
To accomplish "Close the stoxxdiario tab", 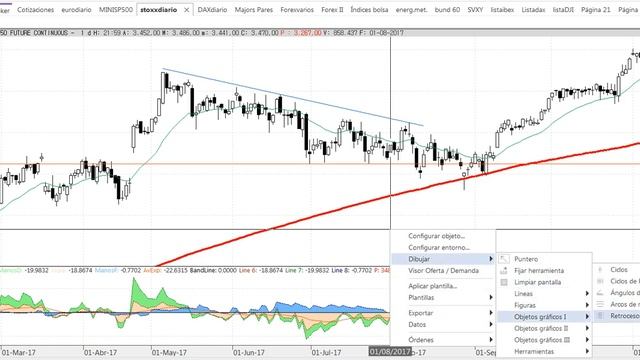I will [x=187, y=10].
